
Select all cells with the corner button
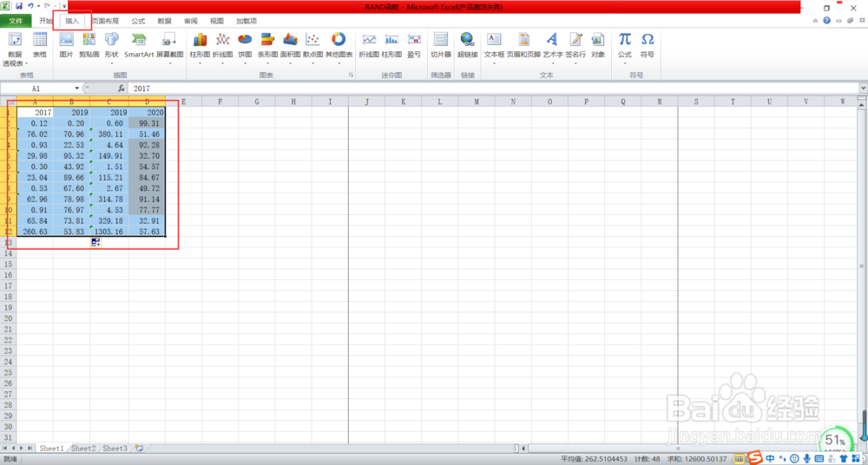tap(9, 102)
